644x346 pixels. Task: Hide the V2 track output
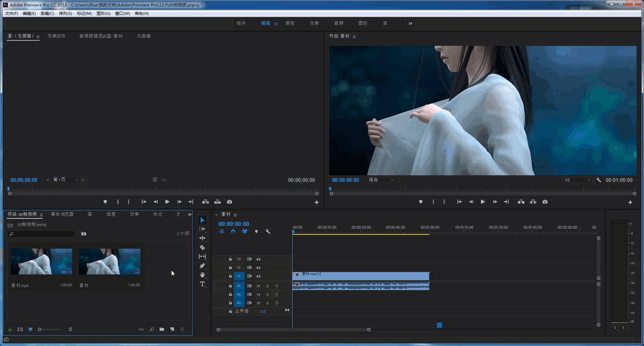click(x=258, y=268)
